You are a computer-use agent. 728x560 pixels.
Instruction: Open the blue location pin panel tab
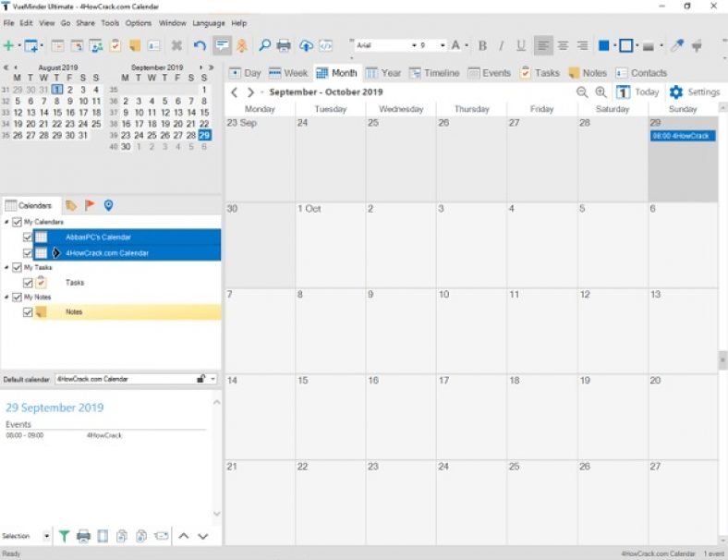tap(108, 205)
